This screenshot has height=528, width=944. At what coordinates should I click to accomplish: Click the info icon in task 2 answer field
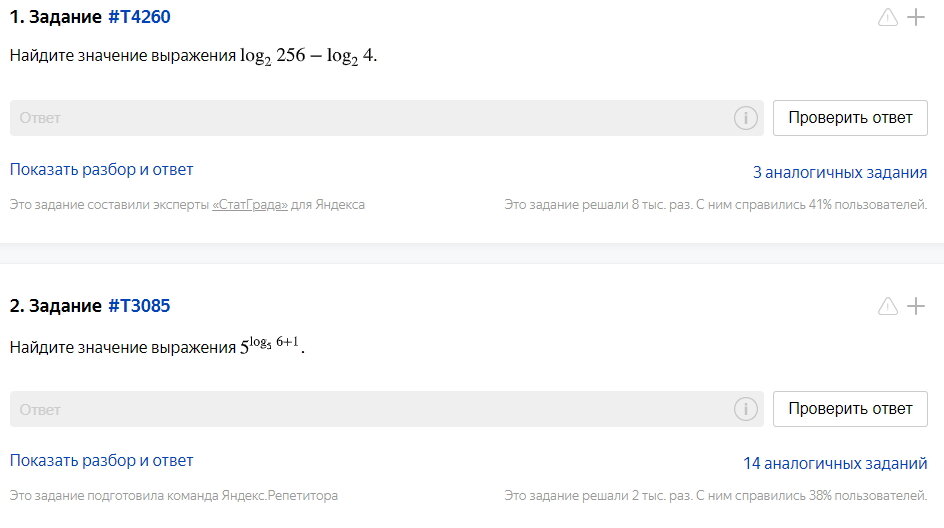[745, 409]
